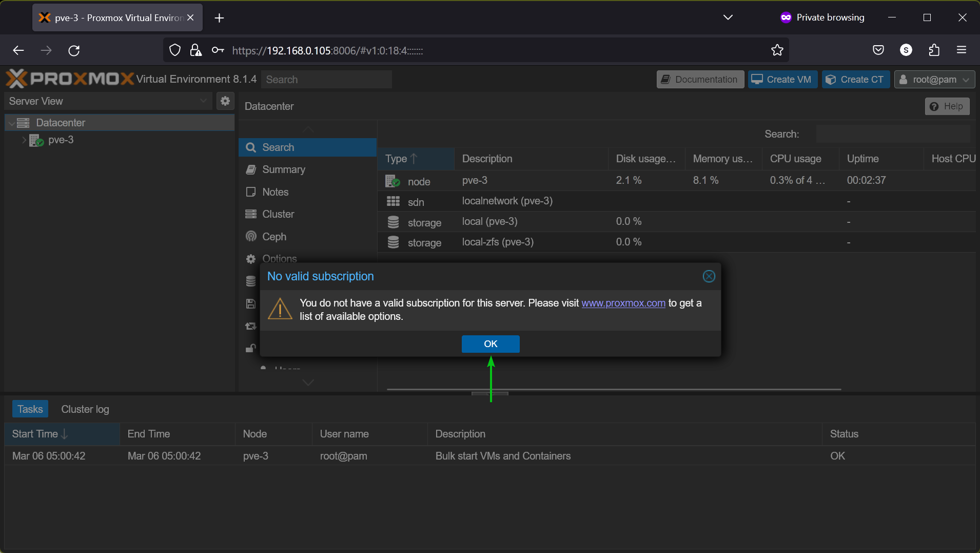Switch to the Tasks tab
Viewport: 980px width, 553px height.
(x=30, y=409)
